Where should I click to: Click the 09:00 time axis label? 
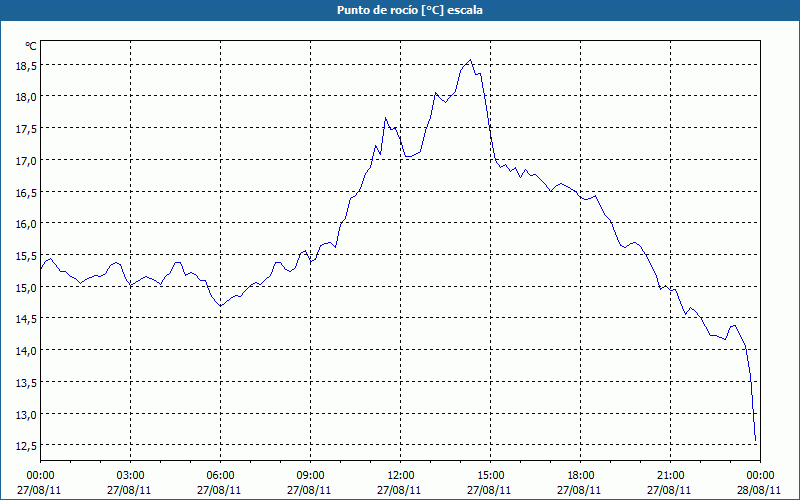pos(310,476)
